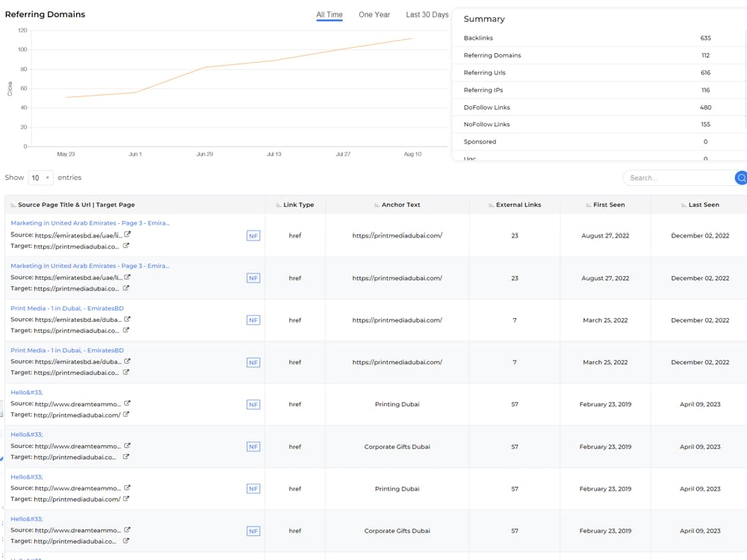Click the blue search magnifier button
747x560 pixels.
point(741,178)
